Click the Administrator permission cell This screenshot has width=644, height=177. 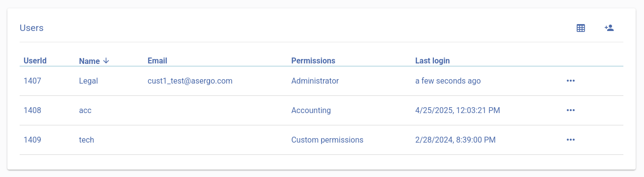(315, 81)
